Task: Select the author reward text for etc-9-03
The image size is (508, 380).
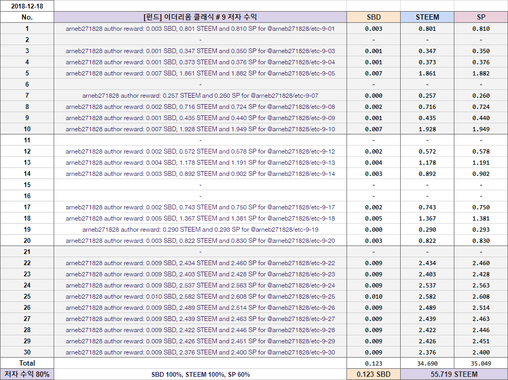Action: point(200,51)
